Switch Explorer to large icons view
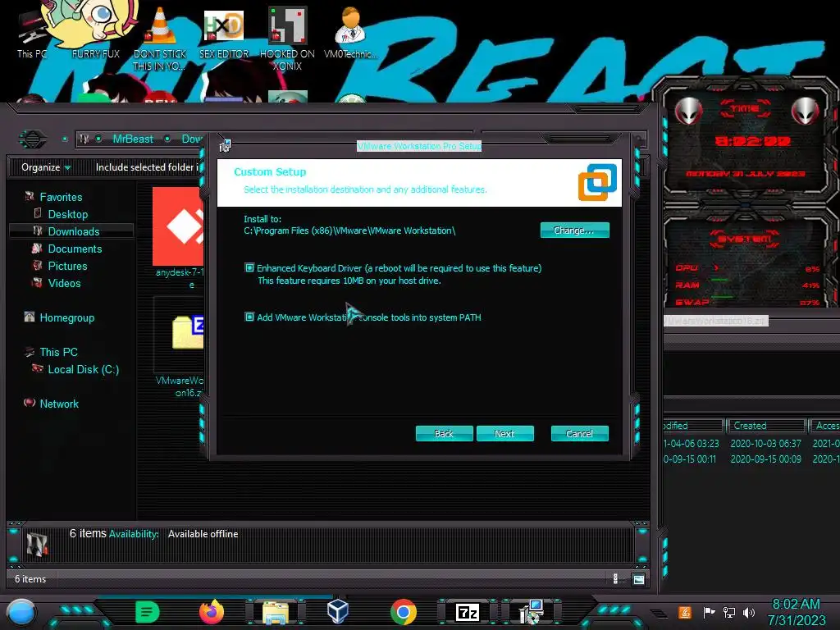 click(638, 579)
